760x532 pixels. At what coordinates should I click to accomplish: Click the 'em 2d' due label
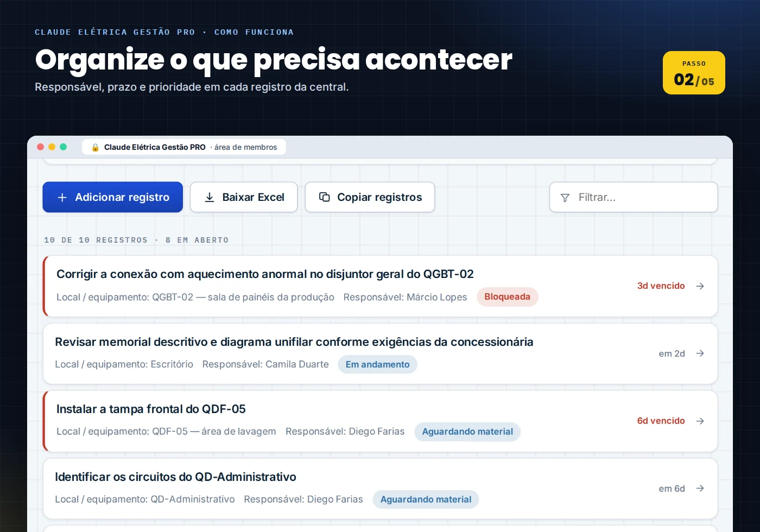tap(672, 354)
